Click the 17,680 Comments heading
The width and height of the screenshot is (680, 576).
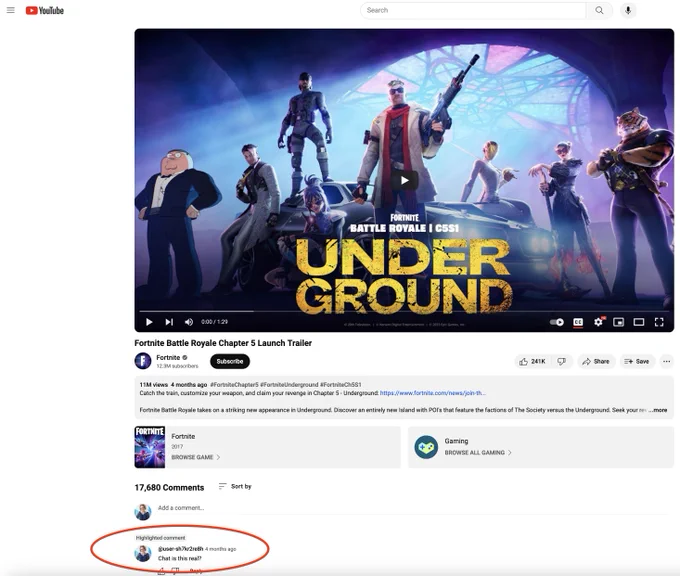pos(169,488)
